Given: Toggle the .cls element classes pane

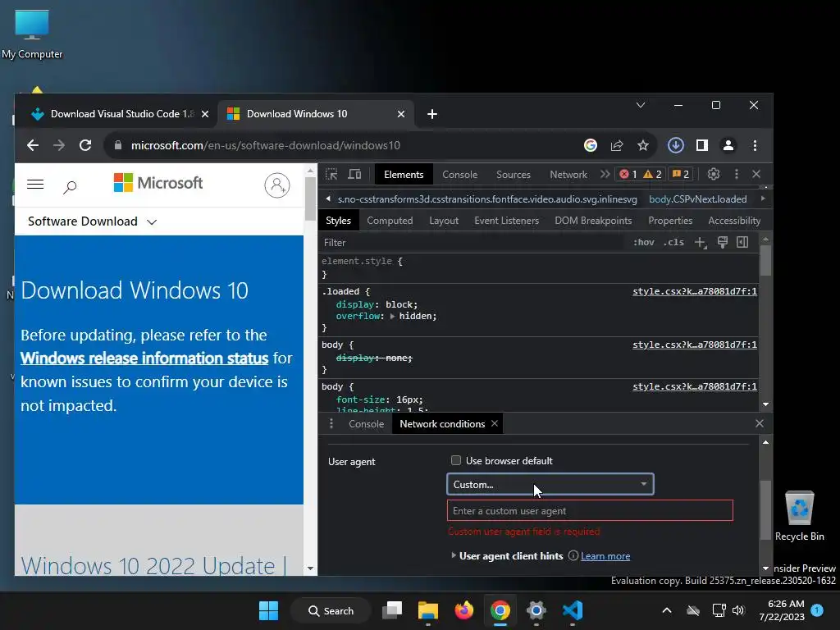Looking at the screenshot, I should pos(673,242).
